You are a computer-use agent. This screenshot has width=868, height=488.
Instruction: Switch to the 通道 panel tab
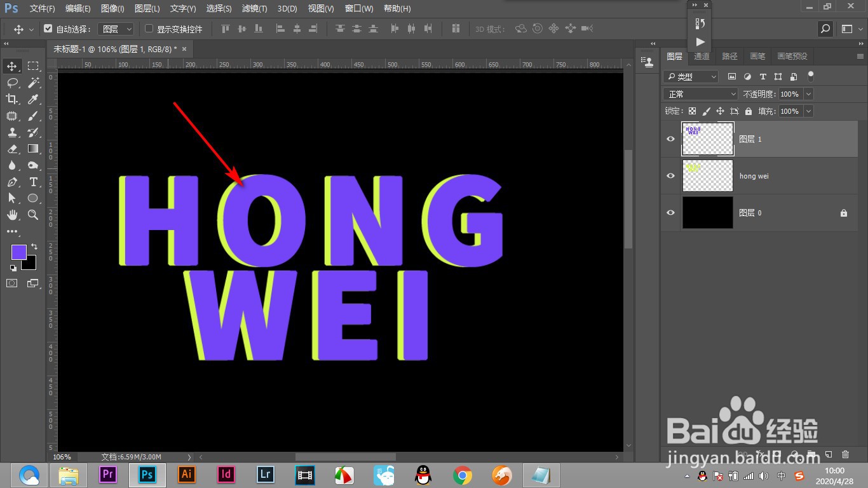[x=701, y=56]
